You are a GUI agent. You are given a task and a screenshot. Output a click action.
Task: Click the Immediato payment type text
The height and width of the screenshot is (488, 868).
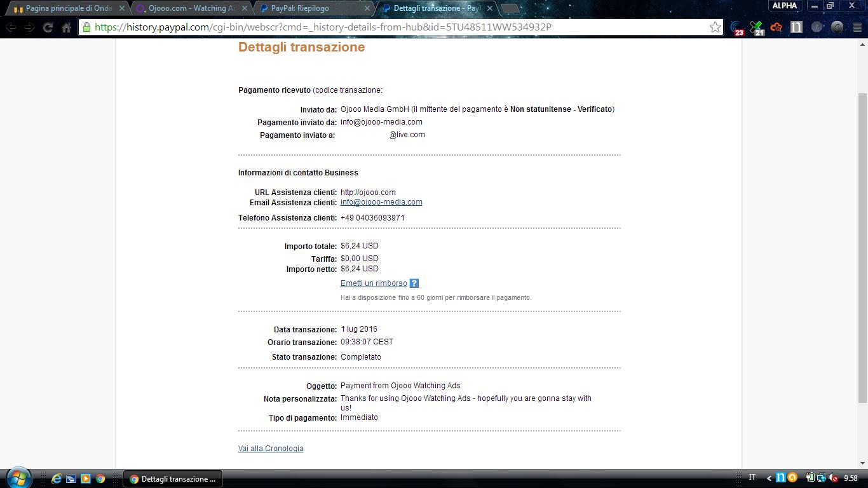[359, 417]
